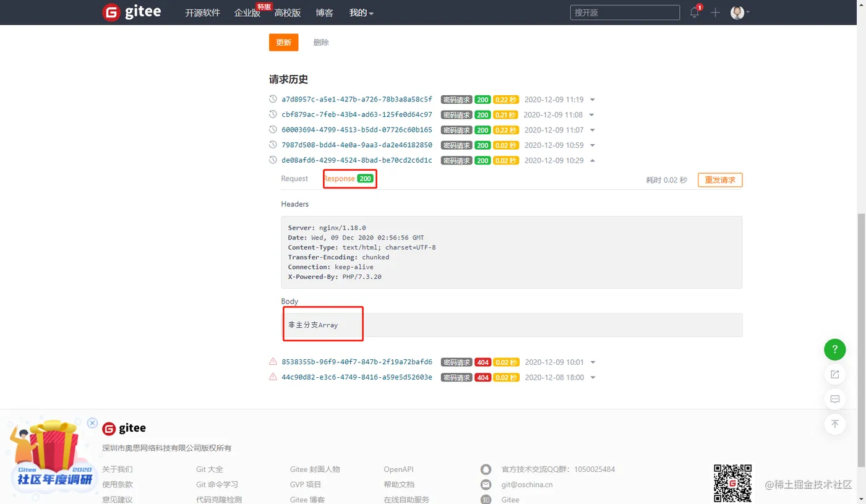Open user avatar account menu
Image resolution: width=866 pixels, height=504 pixels.
[740, 12]
